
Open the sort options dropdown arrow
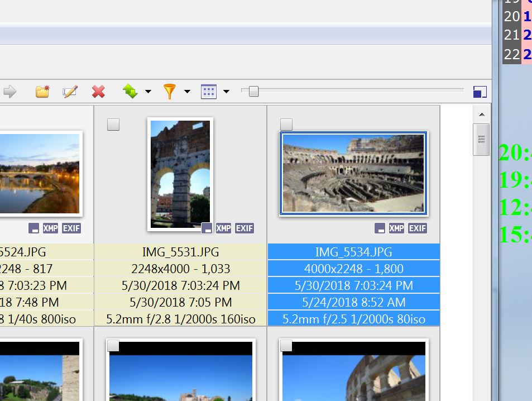click(x=148, y=92)
